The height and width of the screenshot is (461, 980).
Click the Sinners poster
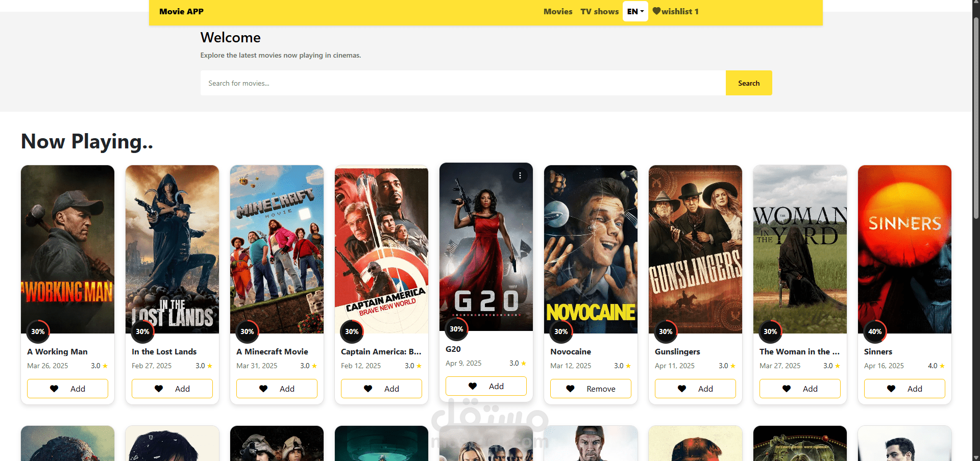904,249
